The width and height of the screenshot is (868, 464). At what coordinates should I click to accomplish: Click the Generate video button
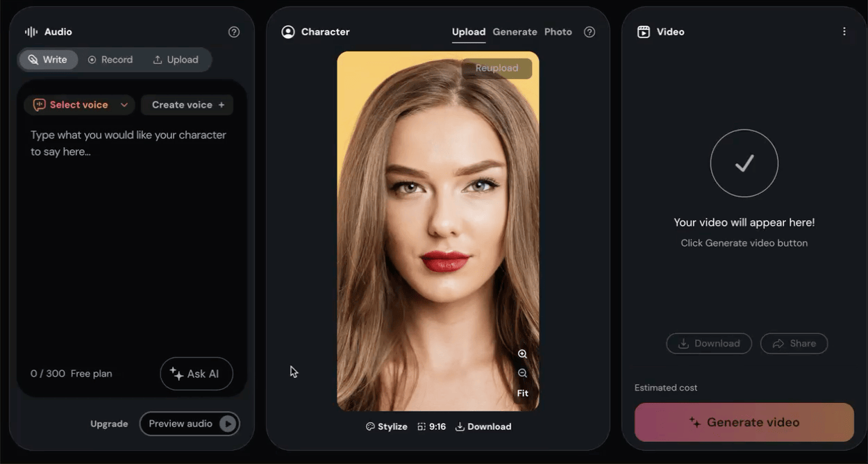click(x=744, y=422)
